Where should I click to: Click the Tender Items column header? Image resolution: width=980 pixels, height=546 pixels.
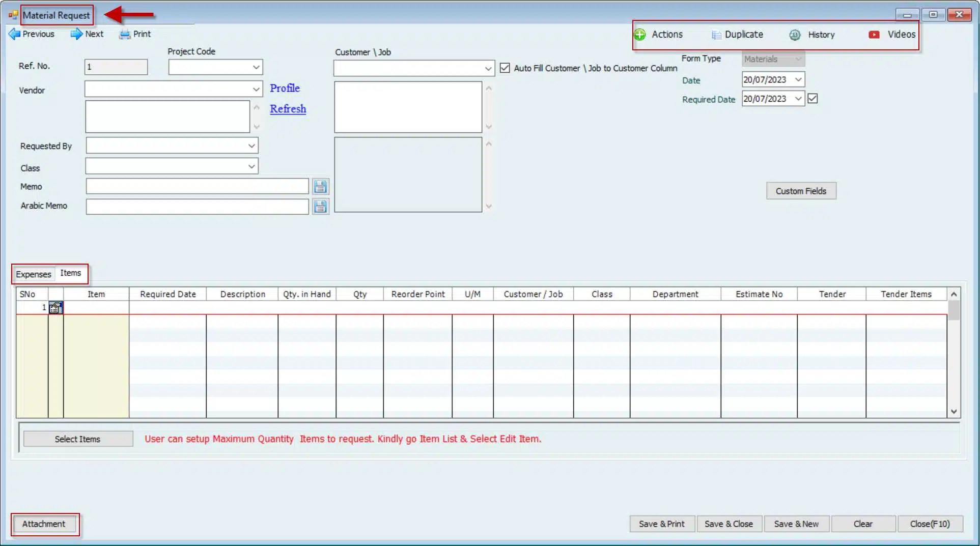[906, 294]
